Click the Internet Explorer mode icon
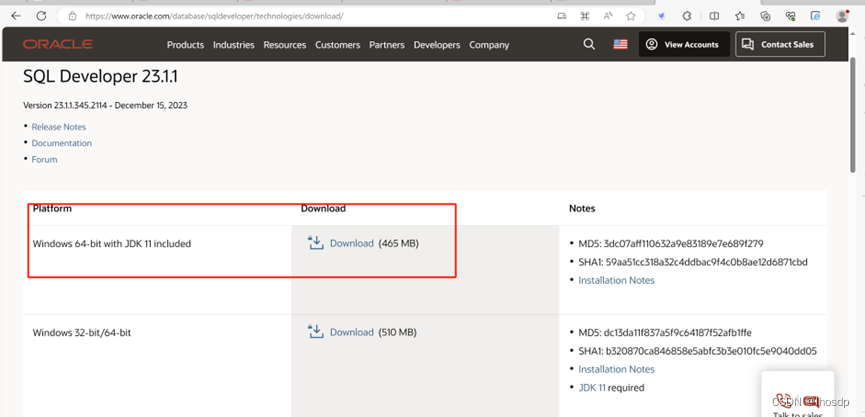The image size is (865, 417). (x=816, y=16)
